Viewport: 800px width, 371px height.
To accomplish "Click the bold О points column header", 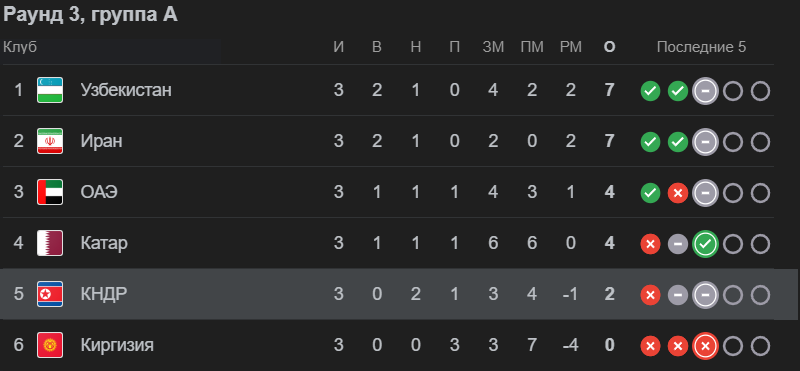I will pyautogui.click(x=609, y=47).
